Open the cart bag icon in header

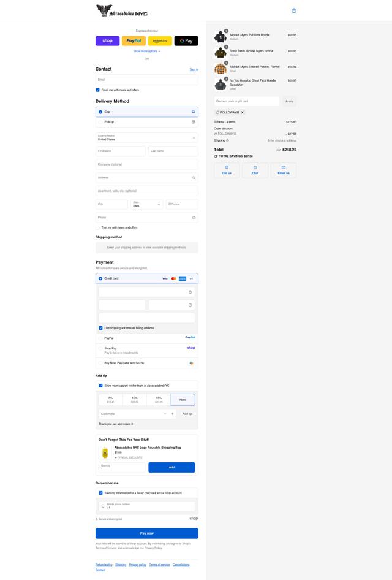click(x=294, y=10)
